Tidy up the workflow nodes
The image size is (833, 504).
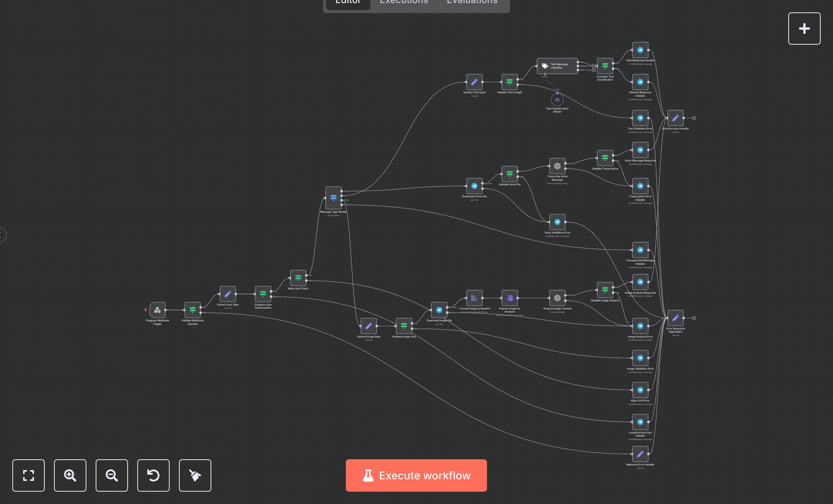point(195,475)
